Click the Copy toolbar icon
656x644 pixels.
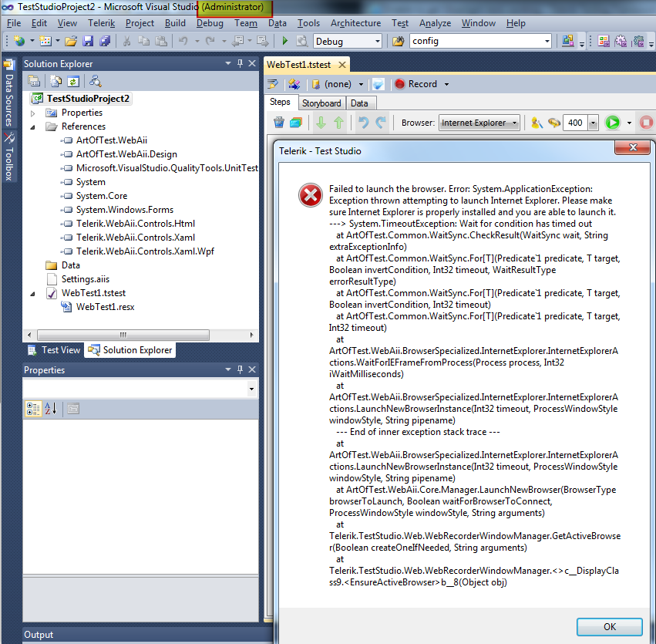144,41
